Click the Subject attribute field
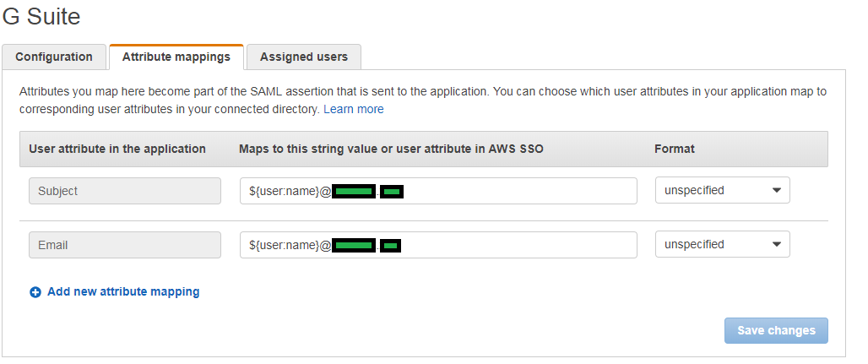The image size is (868, 364). tap(125, 191)
